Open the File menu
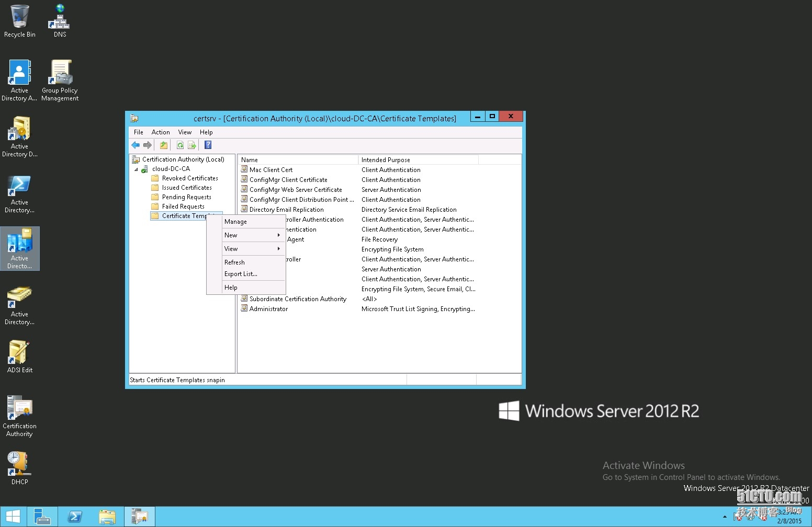Screen dimensions: 812x527 click(x=139, y=132)
